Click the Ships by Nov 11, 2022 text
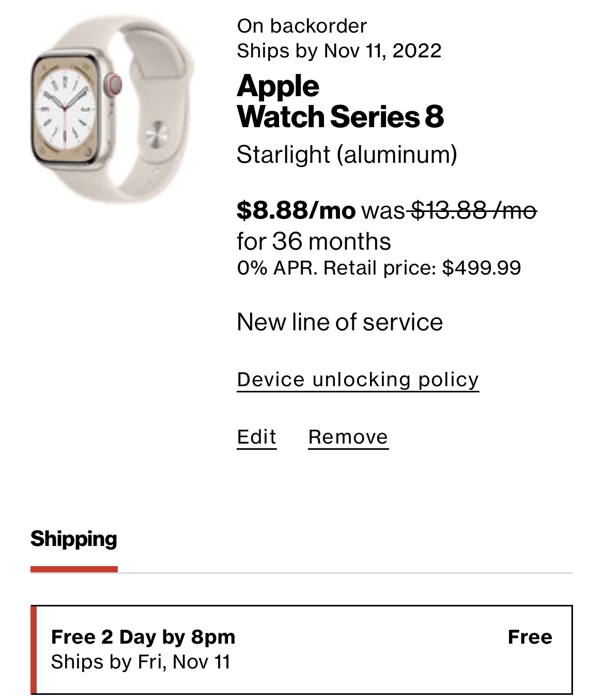This screenshot has width=604, height=700. (339, 51)
